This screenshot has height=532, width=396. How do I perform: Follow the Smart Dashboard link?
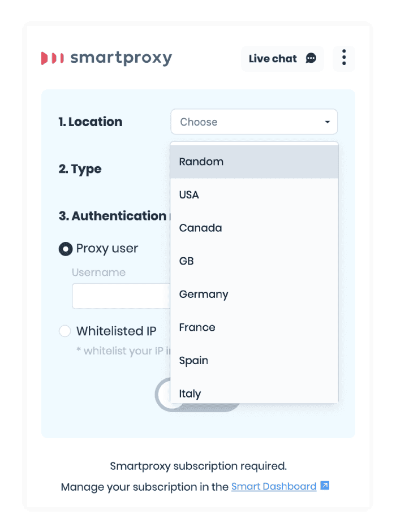(274, 487)
